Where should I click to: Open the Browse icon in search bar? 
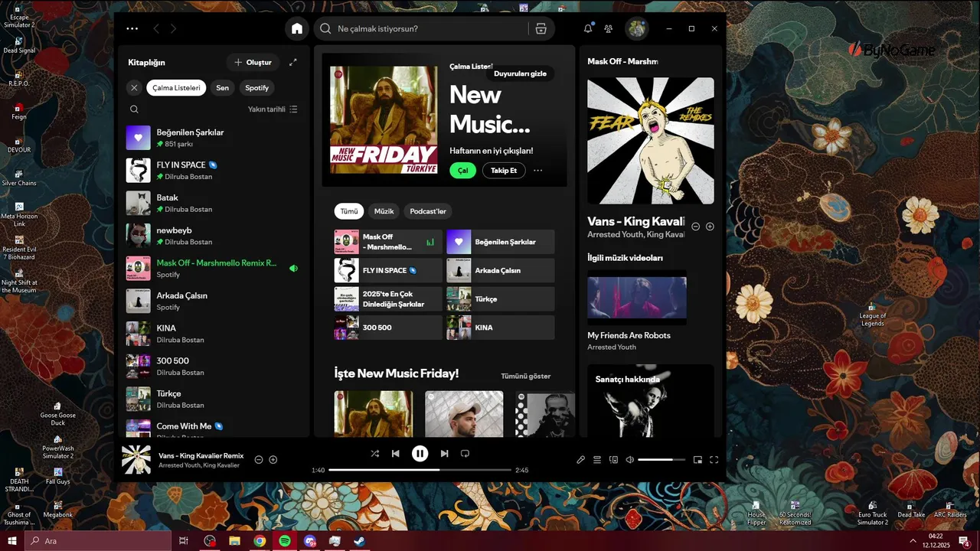pos(541,28)
